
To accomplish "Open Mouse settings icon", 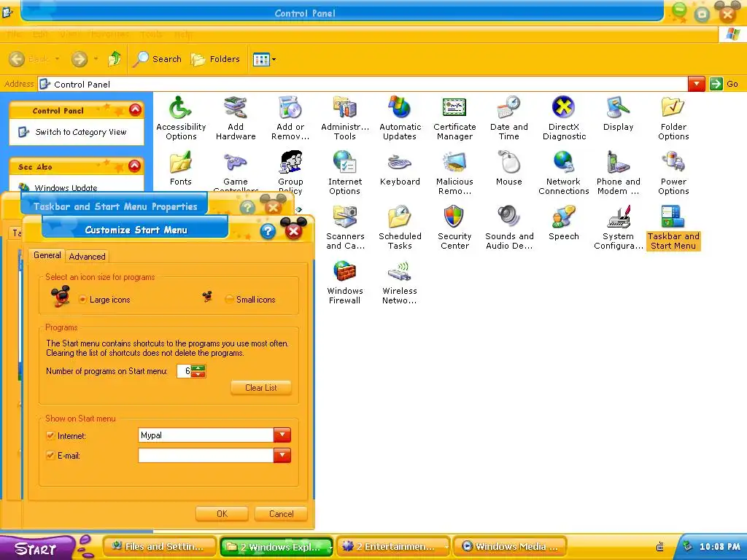I will click(508, 168).
